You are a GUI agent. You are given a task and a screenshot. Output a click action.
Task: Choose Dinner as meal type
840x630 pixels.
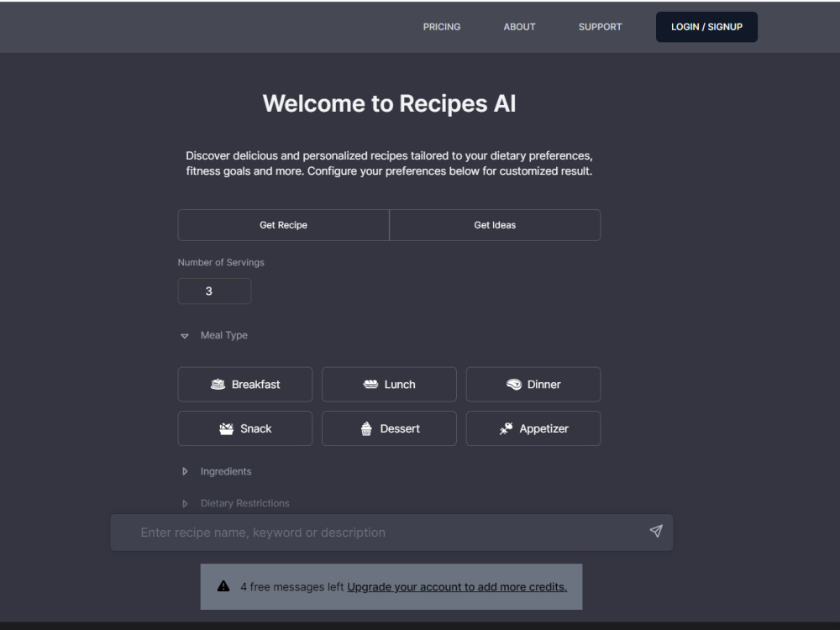pos(533,384)
